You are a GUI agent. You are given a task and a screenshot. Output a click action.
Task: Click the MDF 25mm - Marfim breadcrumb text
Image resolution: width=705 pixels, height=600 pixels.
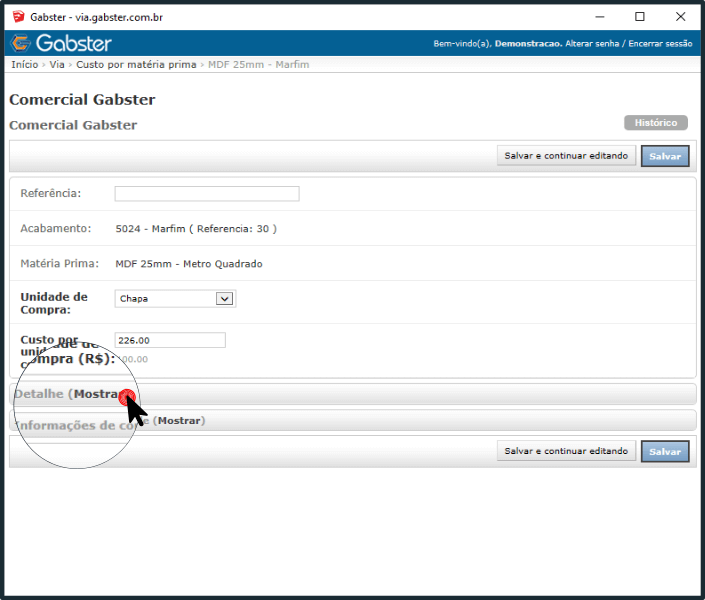click(259, 64)
